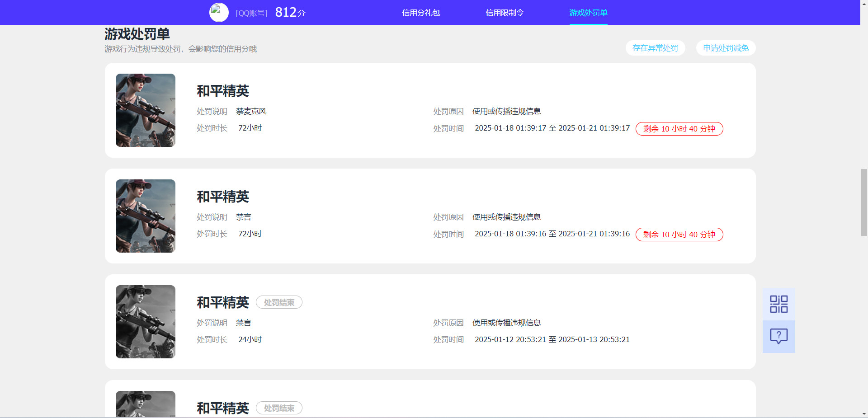The image size is (868, 418).
Task: Click date range ending 2025-01-21 01:39:17
Action: [552, 128]
